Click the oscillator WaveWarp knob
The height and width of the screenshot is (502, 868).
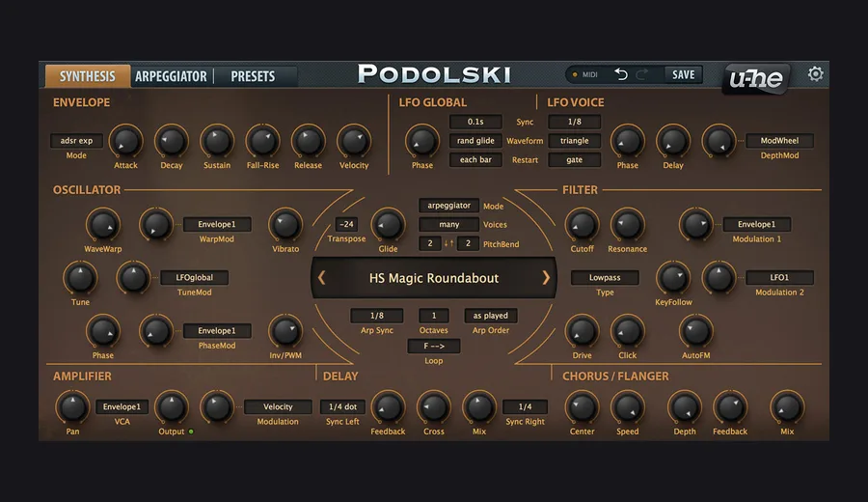pos(103,225)
